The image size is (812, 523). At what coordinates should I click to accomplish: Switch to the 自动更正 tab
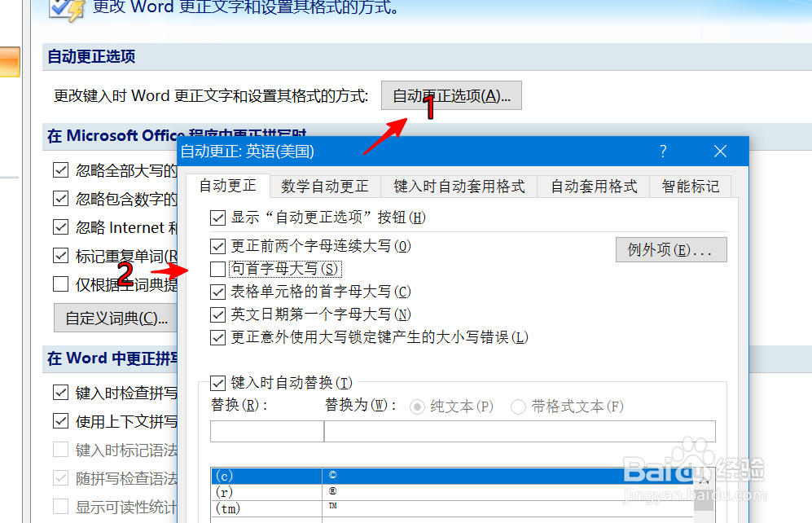[228, 186]
